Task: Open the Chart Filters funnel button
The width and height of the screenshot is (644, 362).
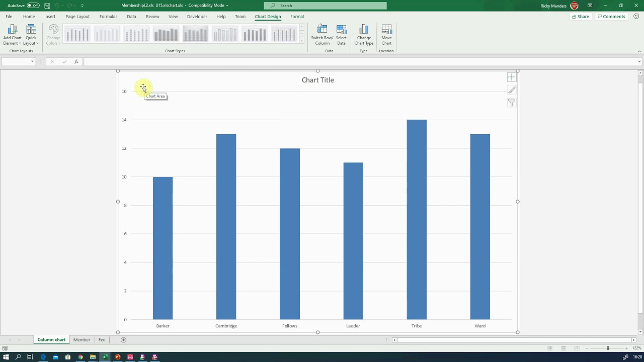Action: click(x=511, y=103)
